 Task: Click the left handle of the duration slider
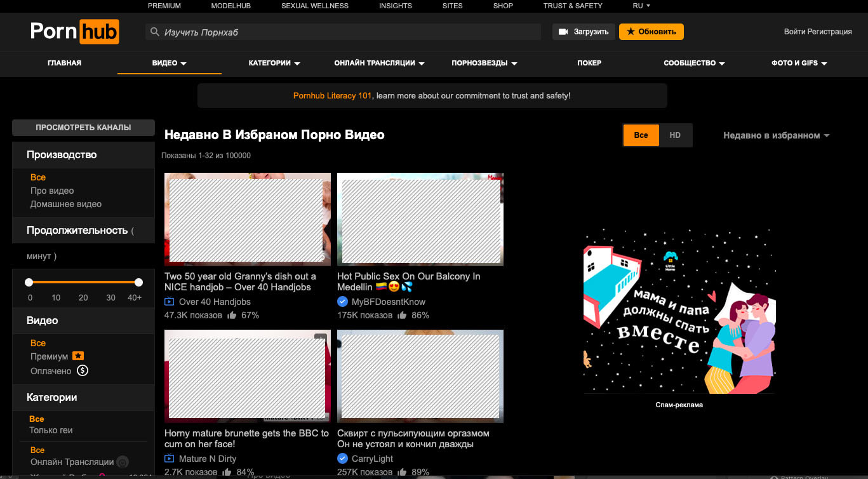click(x=29, y=282)
